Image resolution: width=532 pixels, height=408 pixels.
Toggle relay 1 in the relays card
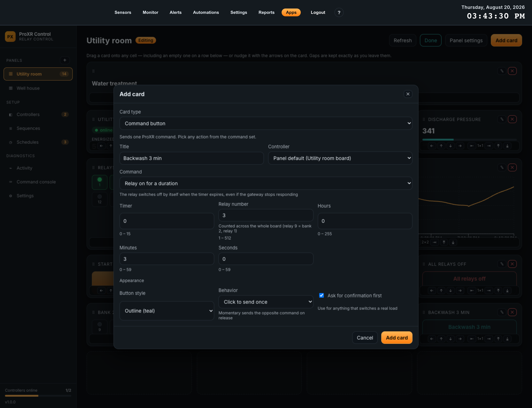(x=99, y=182)
